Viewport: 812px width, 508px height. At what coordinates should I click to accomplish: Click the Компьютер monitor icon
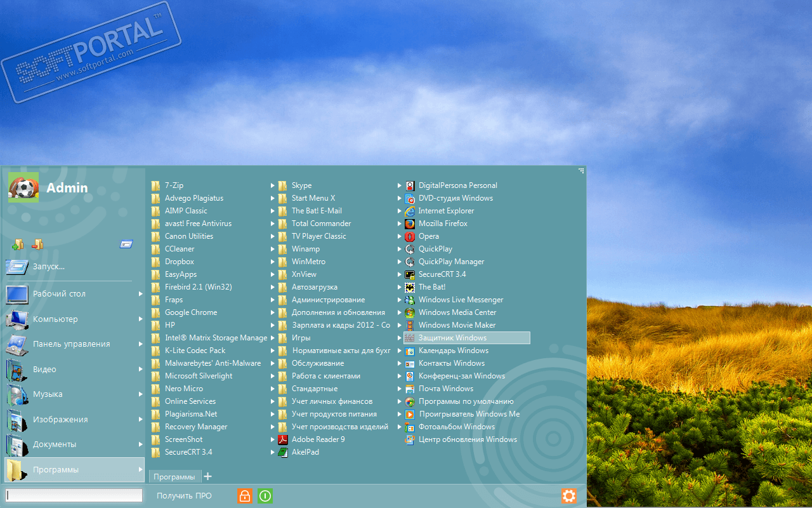click(17, 319)
